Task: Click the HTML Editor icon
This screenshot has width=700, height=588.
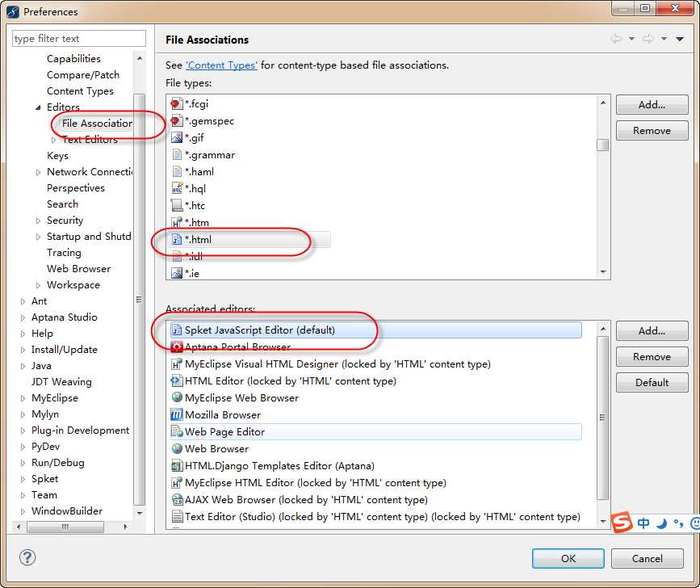Action: tap(177, 381)
